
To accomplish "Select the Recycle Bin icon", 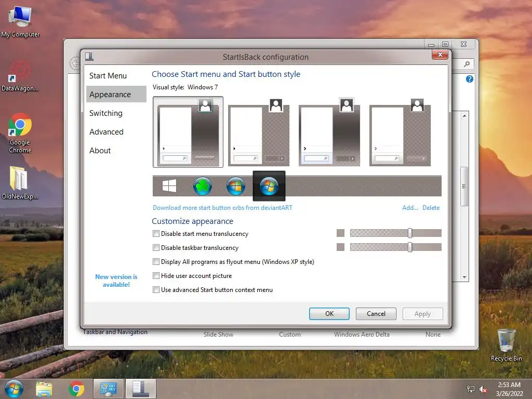I will (x=506, y=345).
